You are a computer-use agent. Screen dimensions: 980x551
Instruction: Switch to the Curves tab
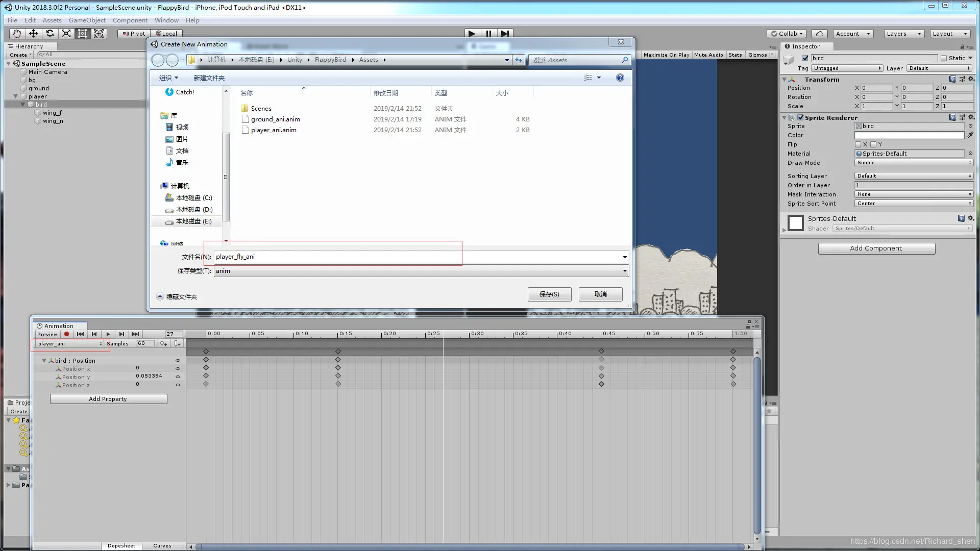click(162, 546)
